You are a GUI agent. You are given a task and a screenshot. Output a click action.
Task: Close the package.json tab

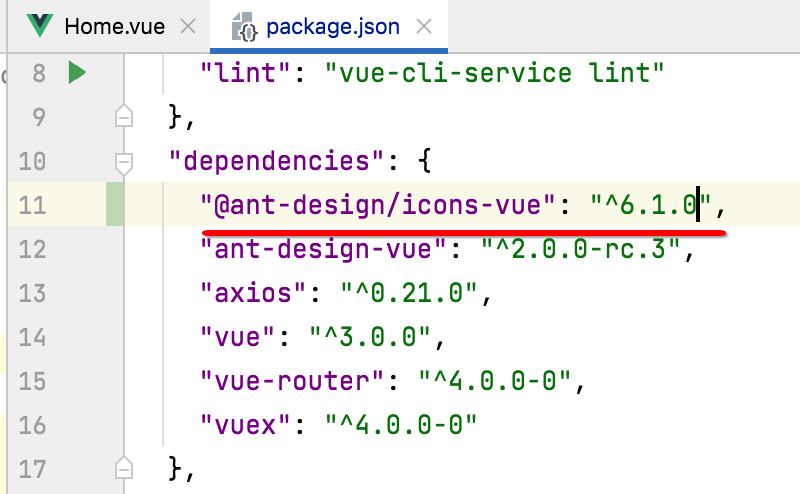pyautogui.click(x=424, y=26)
